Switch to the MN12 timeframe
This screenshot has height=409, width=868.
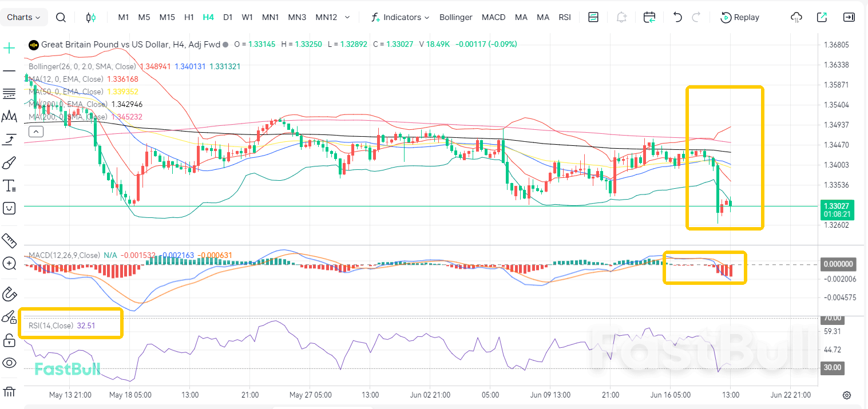pos(326,17)
